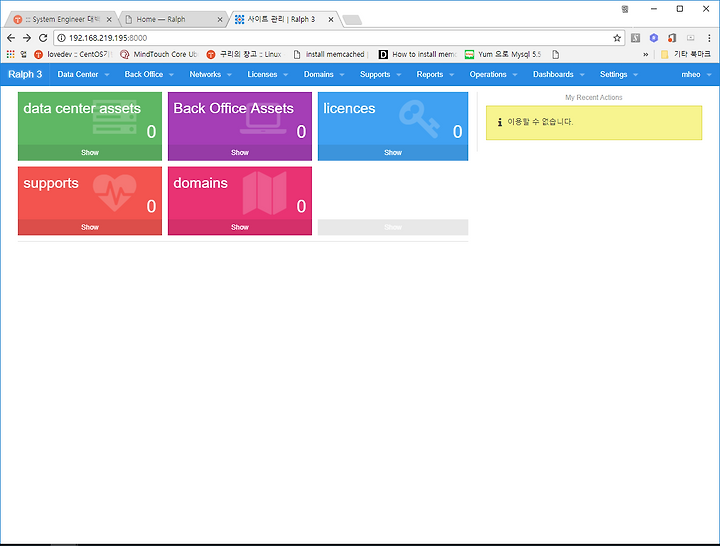Click the licences count value 0
Image resolution: width=720 pixels, height=546 pixels.
tap(457, 132)
